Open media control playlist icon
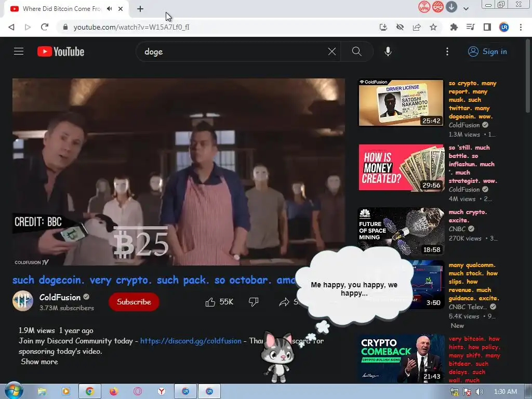Image resolution: width=532 pixels, height=399 pixels. pyautogui.click(x=471, y=27)
